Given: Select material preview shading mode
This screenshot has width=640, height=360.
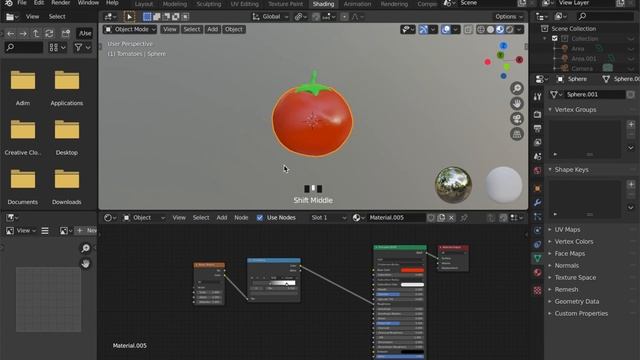Looking at the screenshot, I should [500, 29].
